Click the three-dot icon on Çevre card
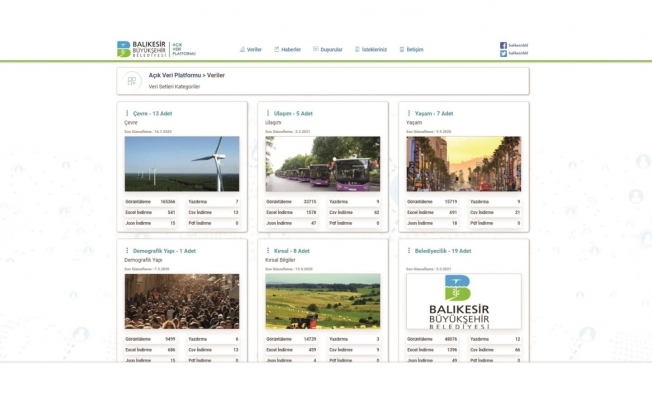The width and height of the screenshot is (652, 400). (127, 113)
